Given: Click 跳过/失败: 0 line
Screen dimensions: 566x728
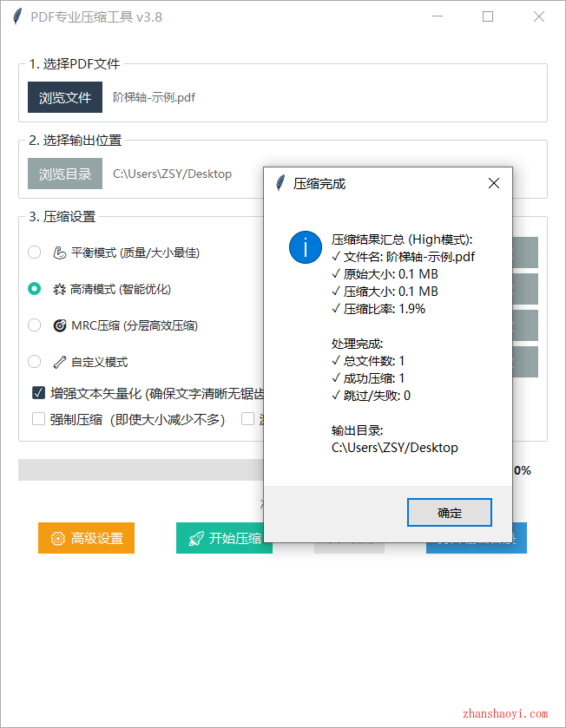Looking at the screenshot, I should (x=371, y=396).
